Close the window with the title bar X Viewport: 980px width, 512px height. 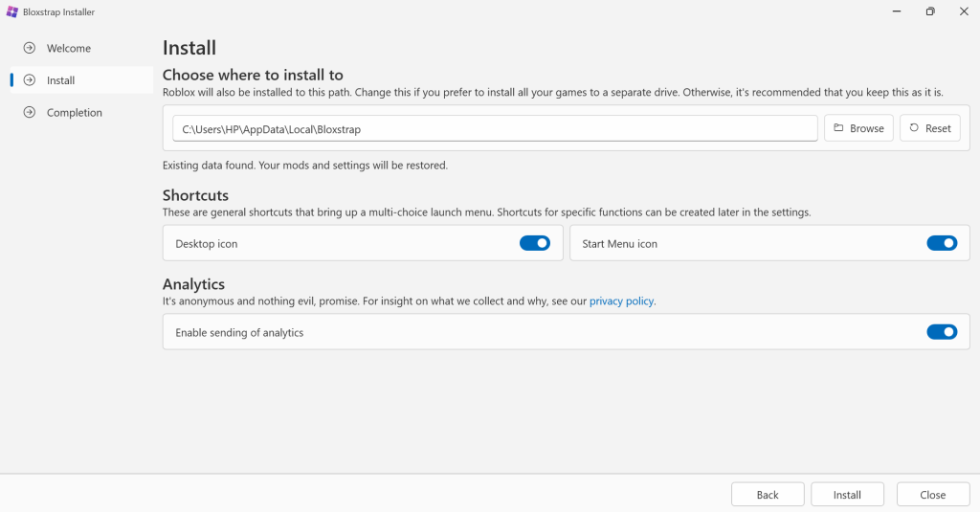(x=964, y=11)
